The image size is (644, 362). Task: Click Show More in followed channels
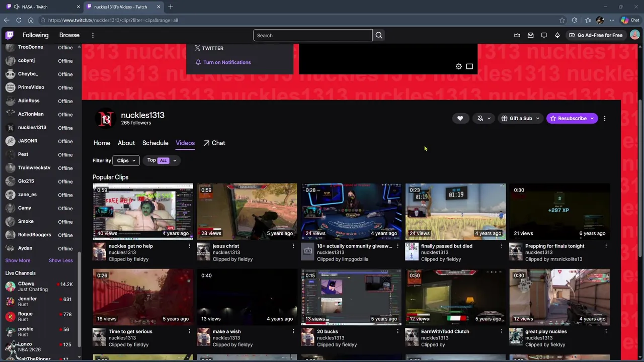tap(18, 260)
